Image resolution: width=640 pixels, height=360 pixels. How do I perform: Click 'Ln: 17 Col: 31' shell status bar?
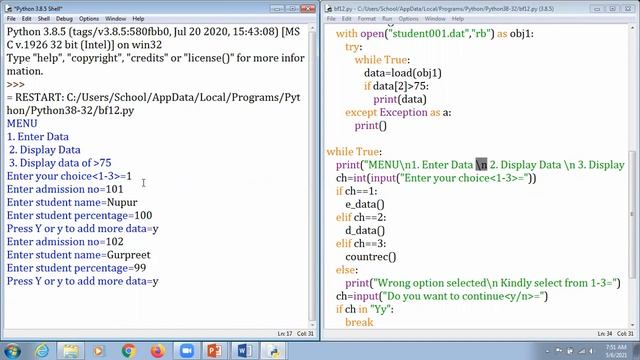296,334
